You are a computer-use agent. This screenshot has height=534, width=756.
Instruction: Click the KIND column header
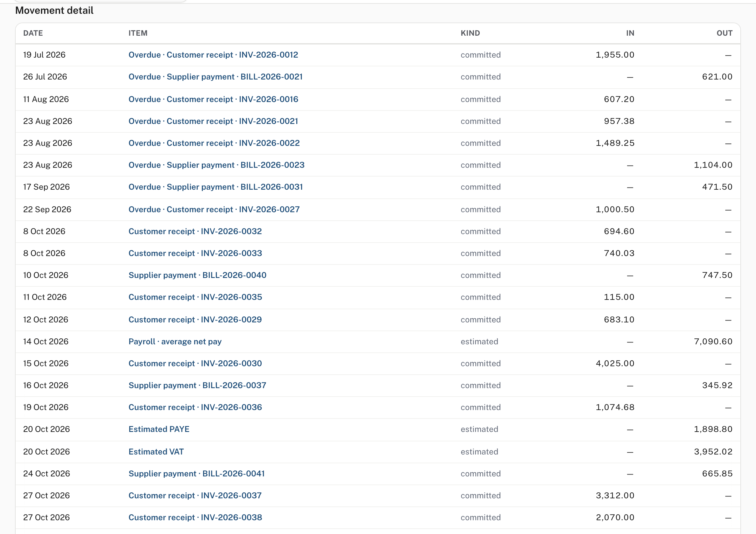[x=470, y=33]
